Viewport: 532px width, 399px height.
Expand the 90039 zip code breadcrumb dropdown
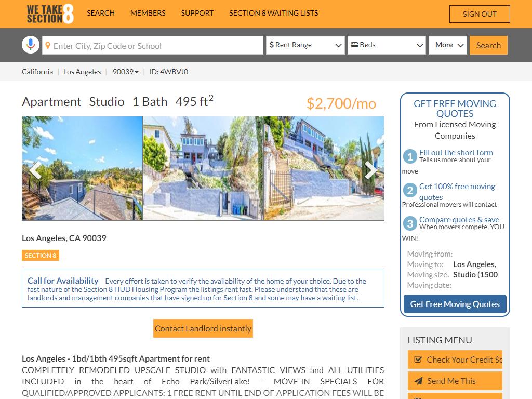[x=126, y=72]
